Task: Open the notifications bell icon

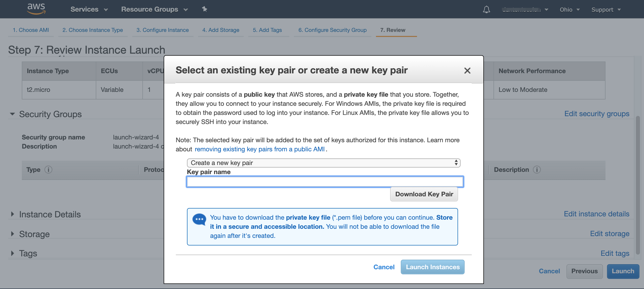Action: click(x=486, y=10)
